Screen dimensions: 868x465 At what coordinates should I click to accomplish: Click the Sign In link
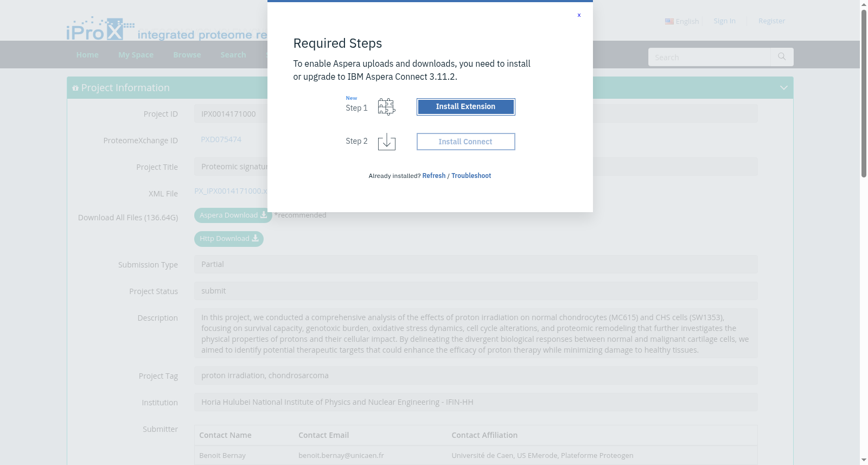point(724,21)
